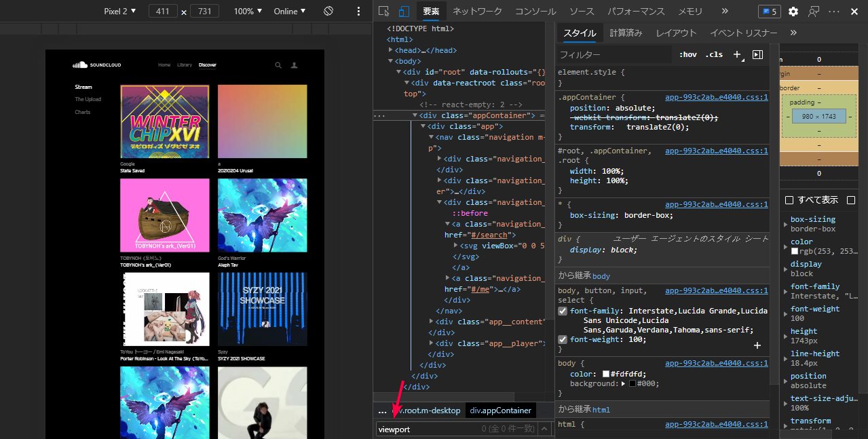Switch to the ソース tab
The image size is (868, 439).
(582, 11)
